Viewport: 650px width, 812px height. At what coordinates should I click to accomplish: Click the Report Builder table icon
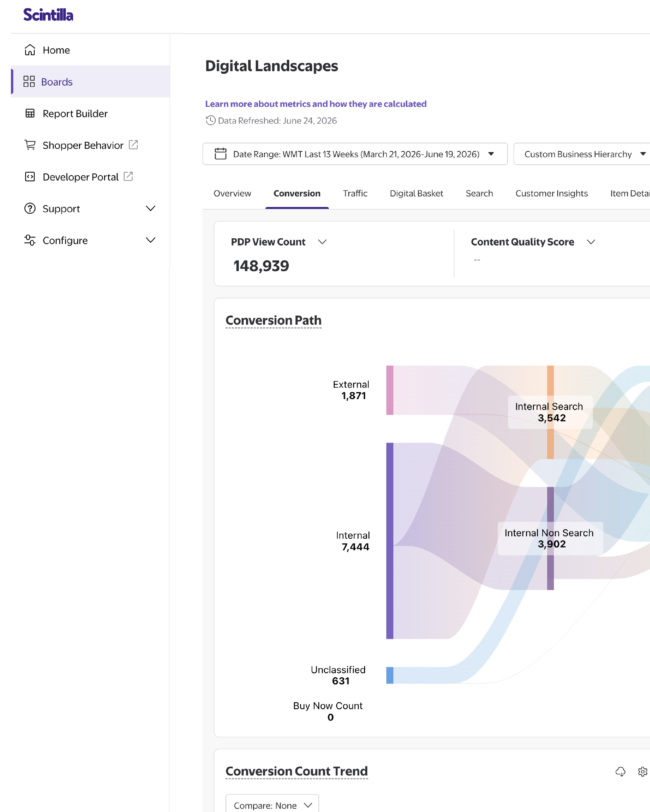click(30, 113)
